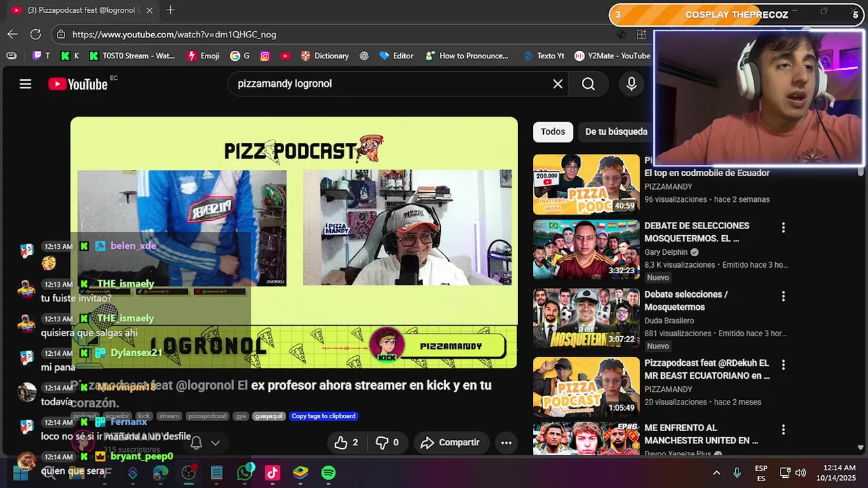The image size is (868, 488).
Task: Open the Gary Delphin channel link
Action: [x=666, y=252]
